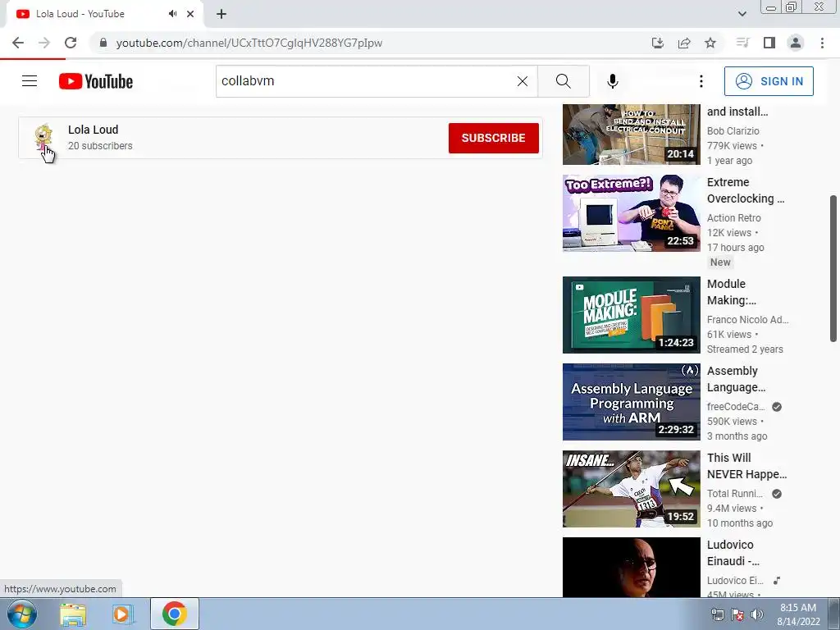Go back with the browser back arrow
The width and height of the screenshot is (840, 630).
tap(18, 43)
